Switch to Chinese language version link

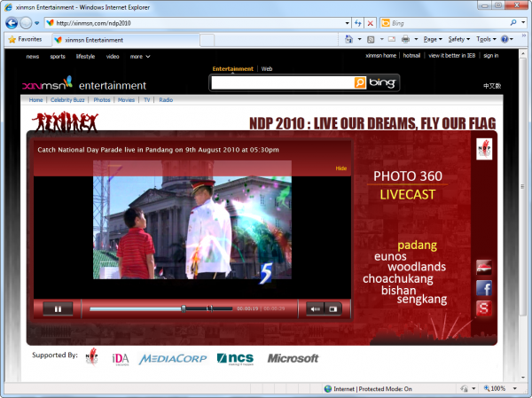pos(492,86)
